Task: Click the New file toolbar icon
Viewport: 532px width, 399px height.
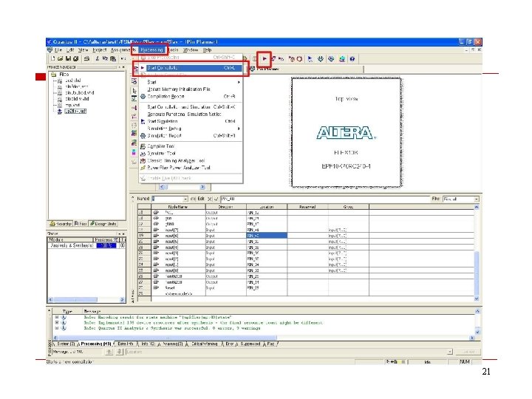Action: pyautogui.click(x=53, y=58)
